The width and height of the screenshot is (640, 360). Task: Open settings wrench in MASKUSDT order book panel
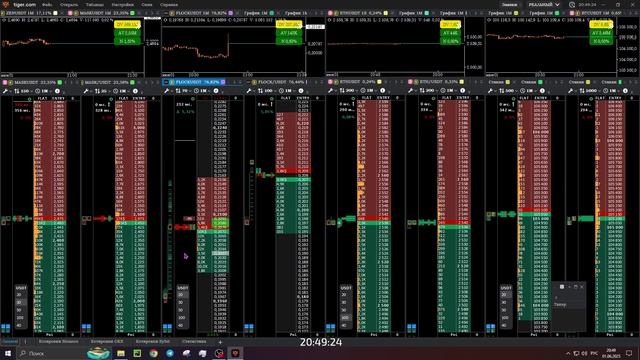tap(6, 91)
